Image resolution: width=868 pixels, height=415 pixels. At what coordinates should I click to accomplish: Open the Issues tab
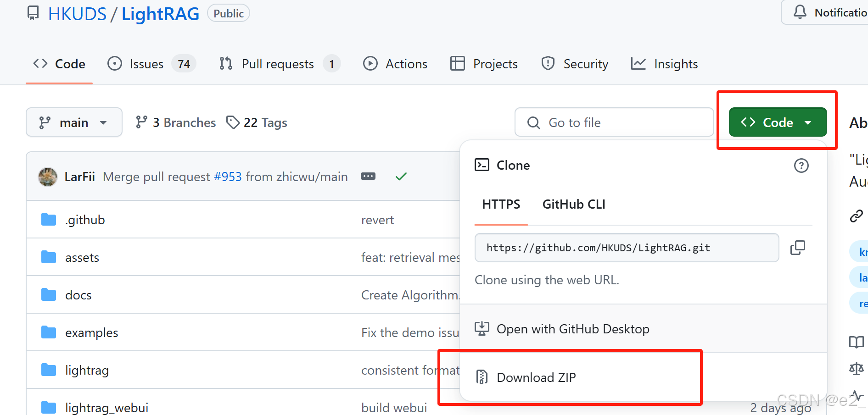pyautogui.click(x=151, y=64)
